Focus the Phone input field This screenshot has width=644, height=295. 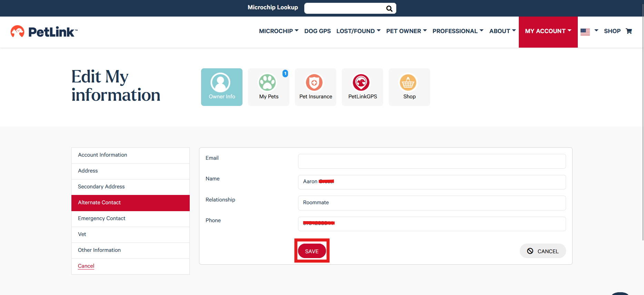[432, 224]
